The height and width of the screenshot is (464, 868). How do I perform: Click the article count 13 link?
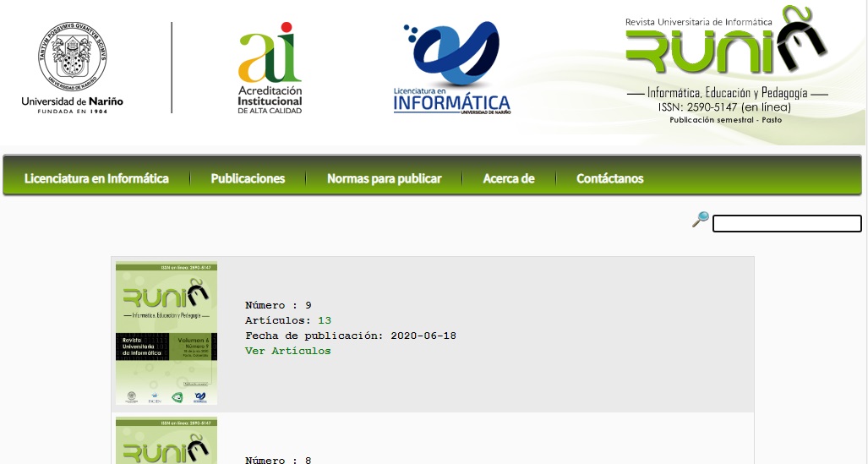click(x=325, y=320)
